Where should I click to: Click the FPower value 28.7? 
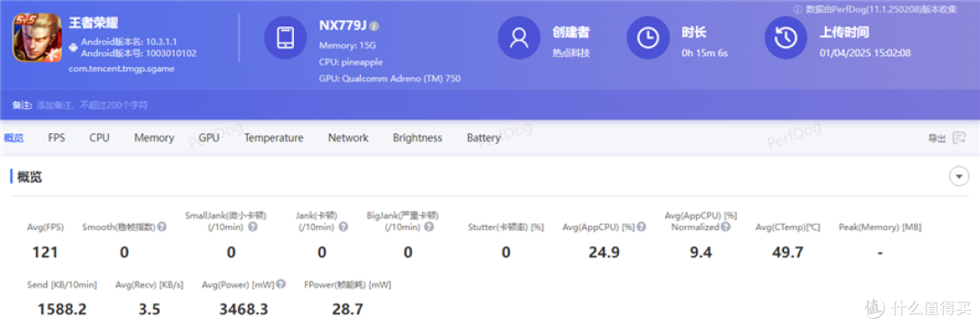point(347,309)
